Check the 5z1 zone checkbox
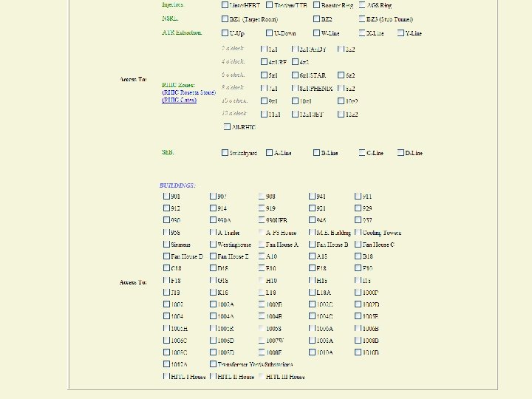This screenshot has height=399, width=532. pyautogui.click(x=264, y=75)
